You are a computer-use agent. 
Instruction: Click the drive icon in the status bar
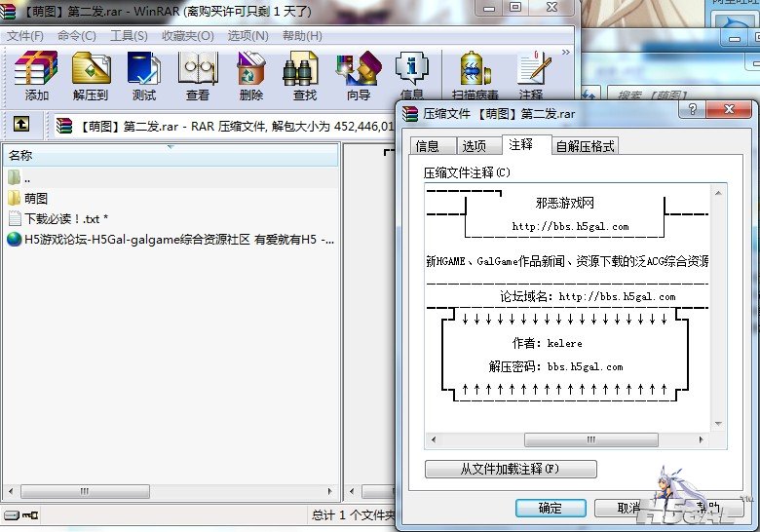click(x=12, y=515)
